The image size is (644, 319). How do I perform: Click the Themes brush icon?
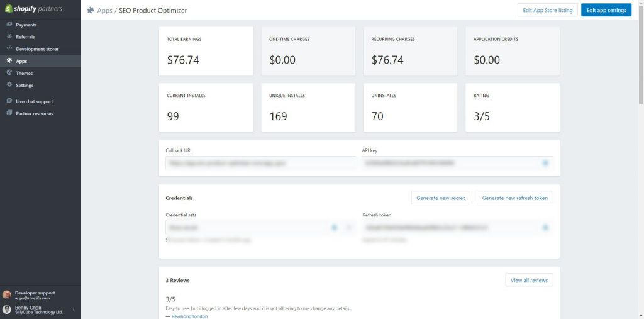pos(9,73)
